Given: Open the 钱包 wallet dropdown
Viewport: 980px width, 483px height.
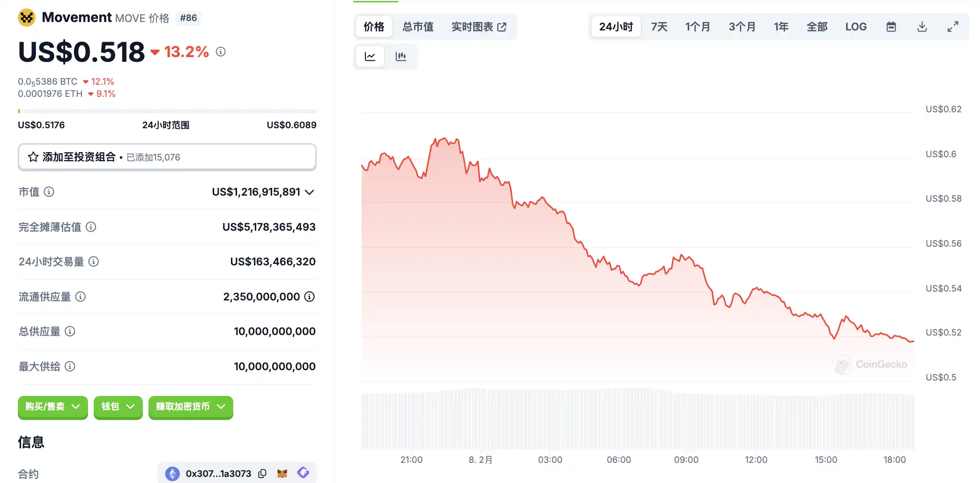Looking at the screenshot, I should [118, 407].
